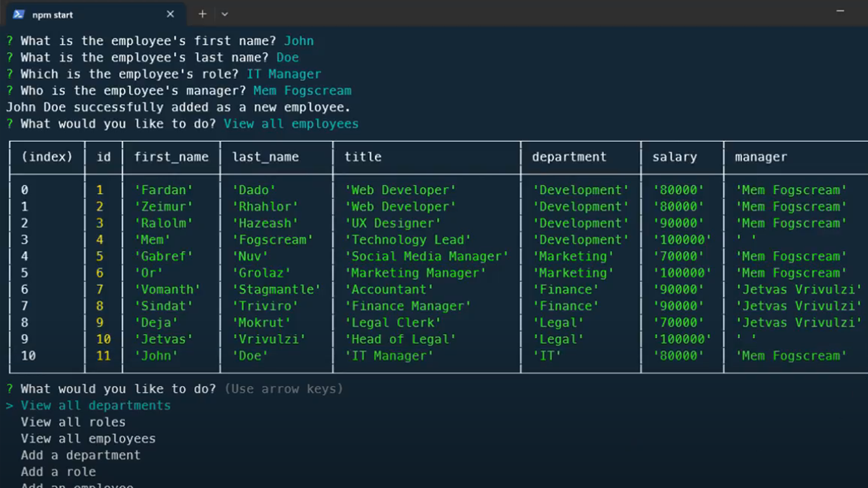Click the 'Rhahlor' last name cell

pyautogui.click(x=265, y=207)
